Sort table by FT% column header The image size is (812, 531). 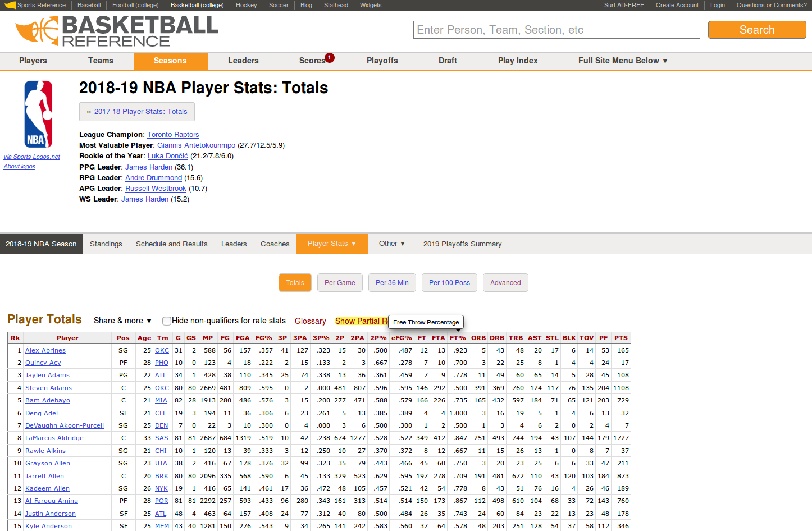click(x=458, y=338)
